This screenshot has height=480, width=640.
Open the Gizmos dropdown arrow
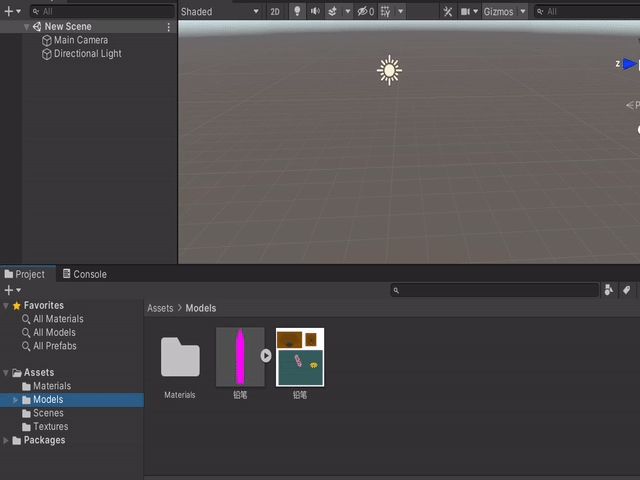pyautogui.click(x=523, y=11)
